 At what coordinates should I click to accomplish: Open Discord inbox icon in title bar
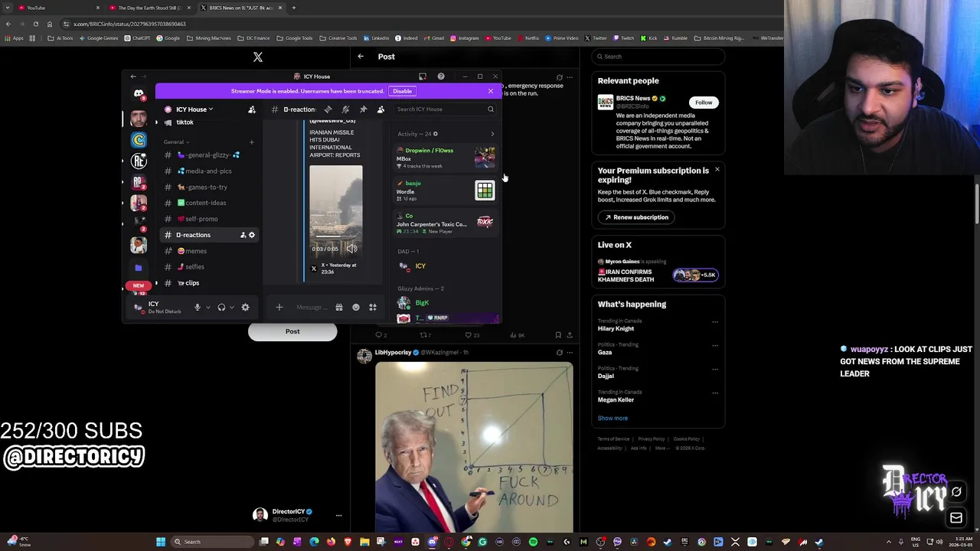click(x=422, y=77)
